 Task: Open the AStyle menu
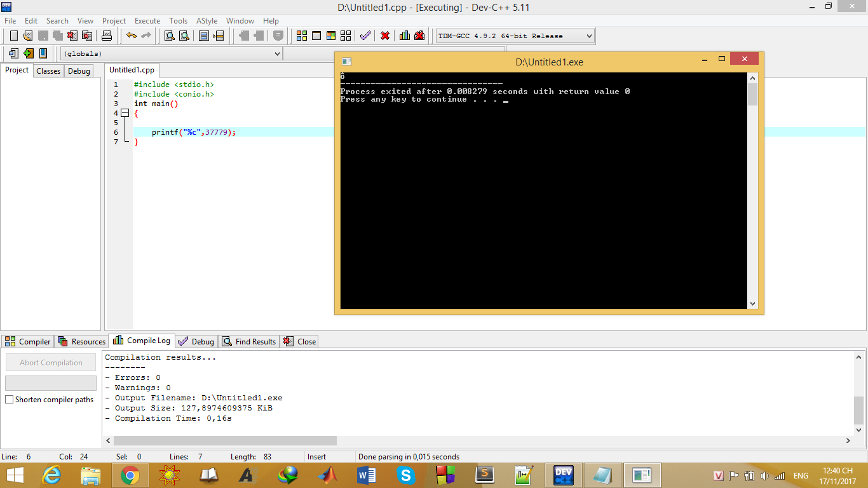207,21
